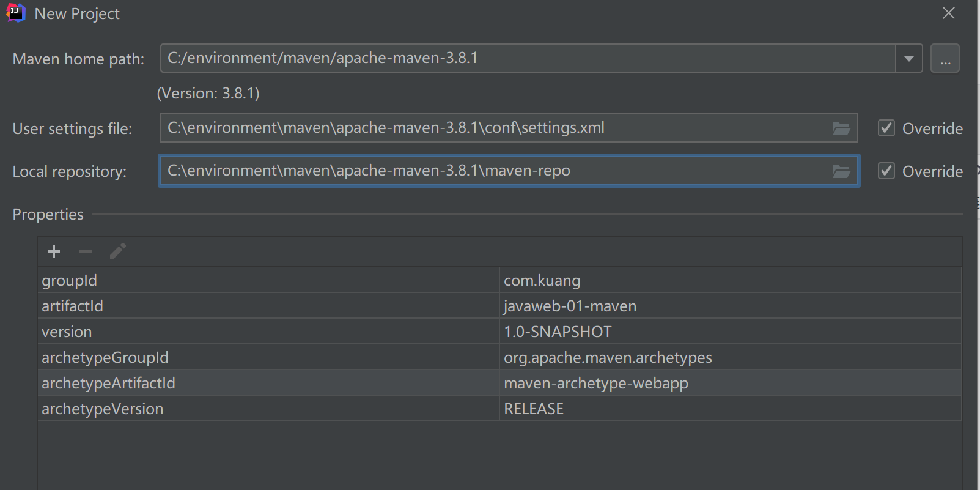Click the Properties section heading
Screen dimensions: 980x490
pos(48,214)
